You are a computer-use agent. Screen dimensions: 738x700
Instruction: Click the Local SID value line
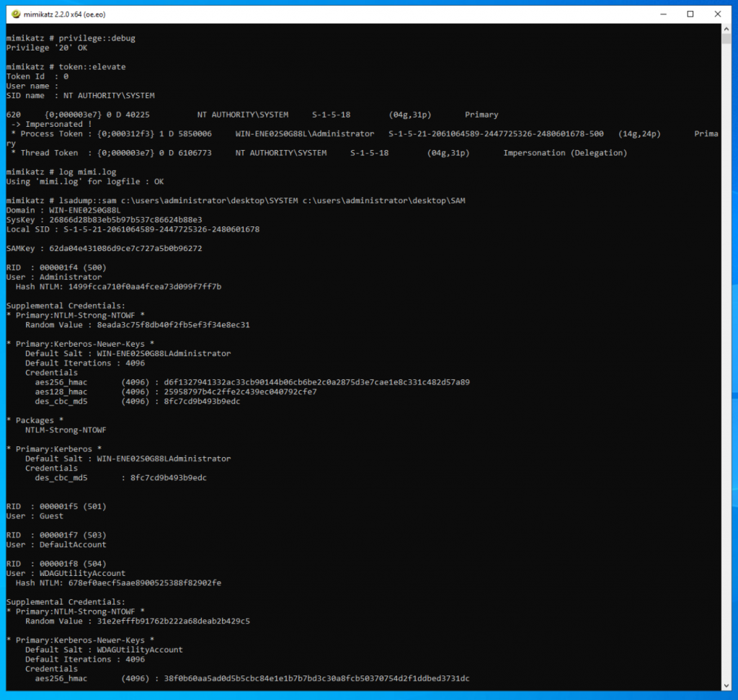tap(133, 229)
